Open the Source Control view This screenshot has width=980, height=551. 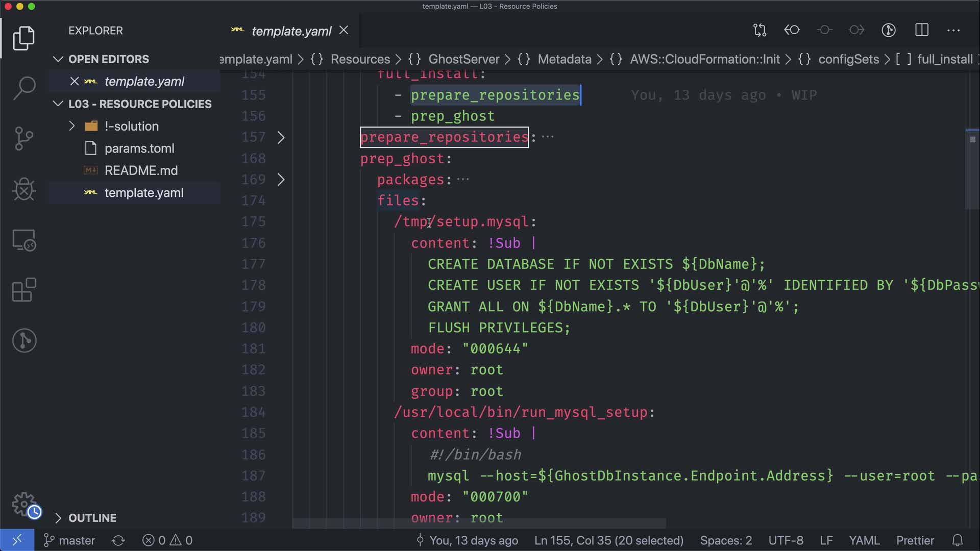point(24,138)
